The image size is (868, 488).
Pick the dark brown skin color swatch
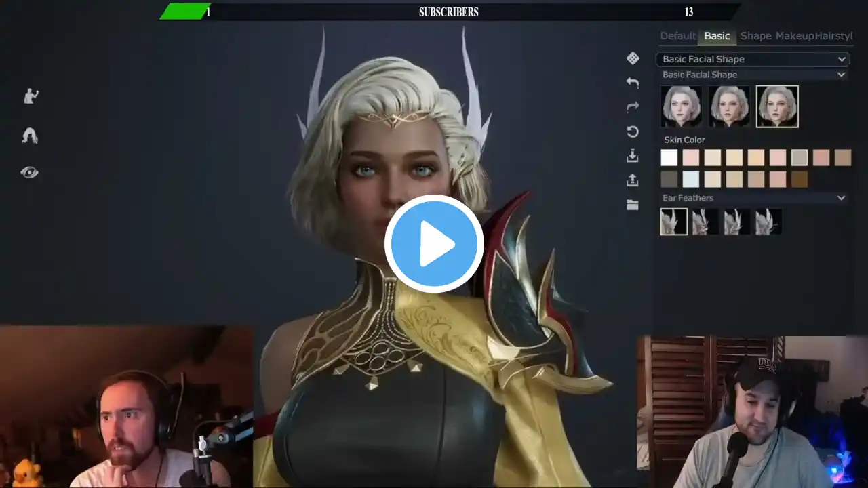tap(800, 180)
